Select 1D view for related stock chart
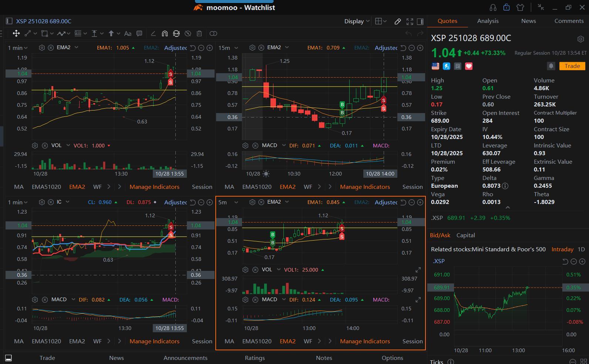589x364 pixels. [581, 249]
